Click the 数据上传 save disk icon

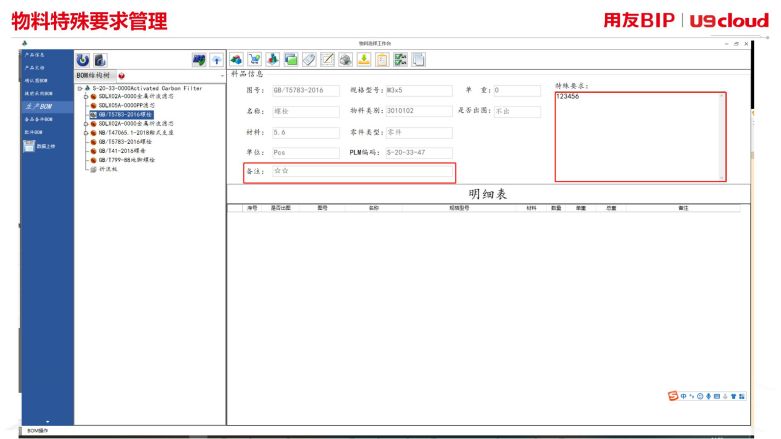(29, 146)
